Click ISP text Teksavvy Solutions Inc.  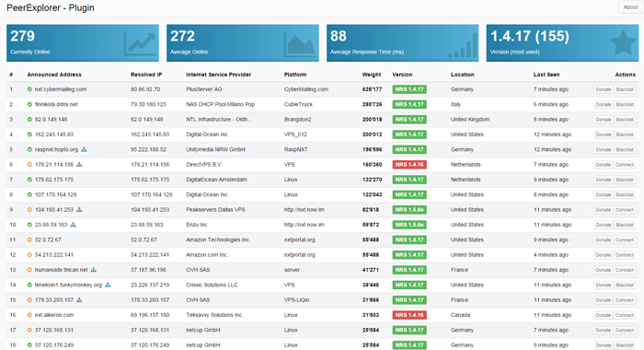(x=214, y=315)
